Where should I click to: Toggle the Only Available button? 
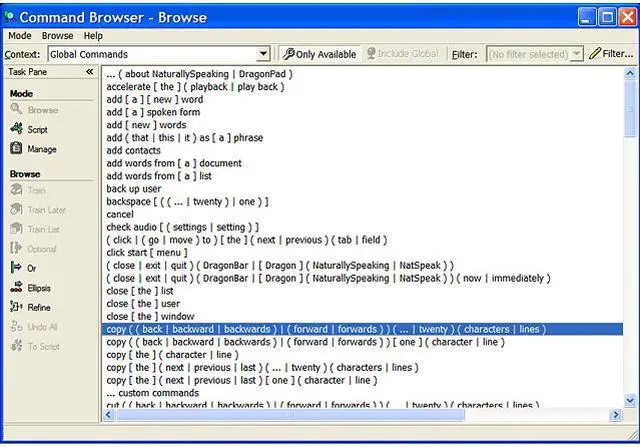[317, 54]
